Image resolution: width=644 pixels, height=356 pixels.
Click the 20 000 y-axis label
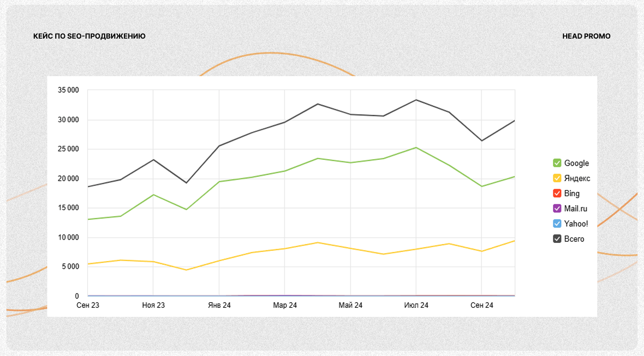(68, 179)
